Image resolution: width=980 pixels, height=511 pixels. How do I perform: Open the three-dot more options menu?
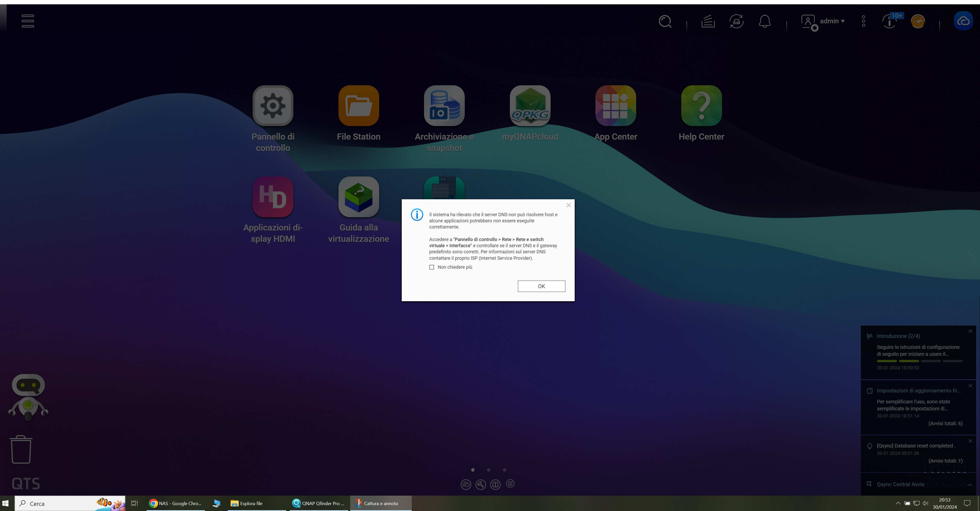click(x=863, y=21)
